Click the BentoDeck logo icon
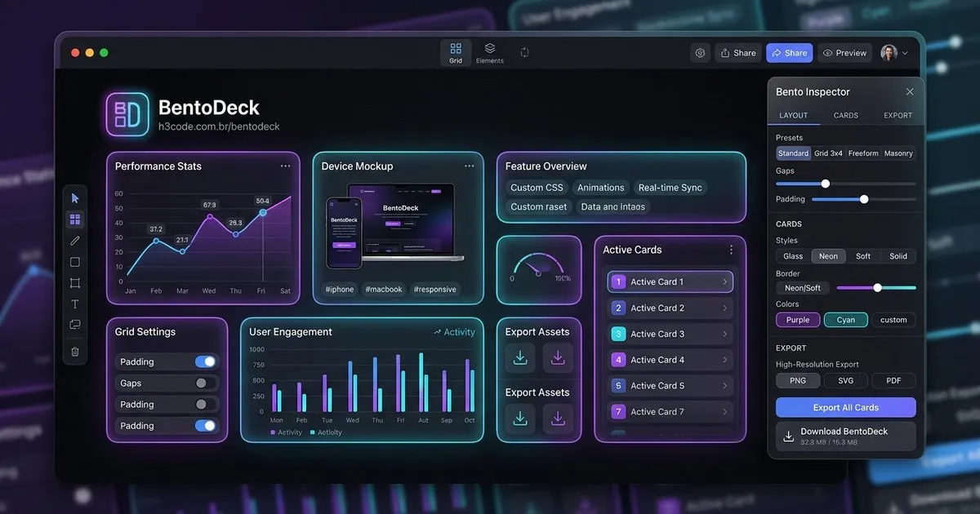980x514 pixels. pyautogui.click(x=127, y=113)
